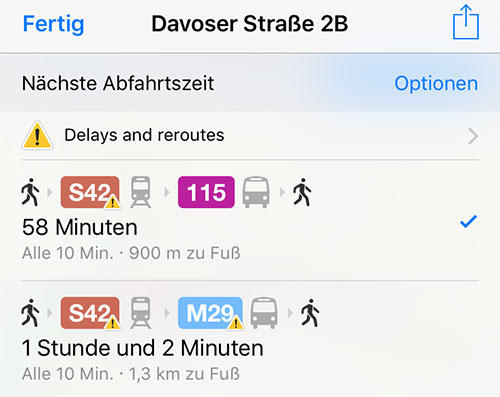Tap the share icon at top right
Image resolution: width=500 pixels, height=397 pixels.
click(x=466, y=22)
